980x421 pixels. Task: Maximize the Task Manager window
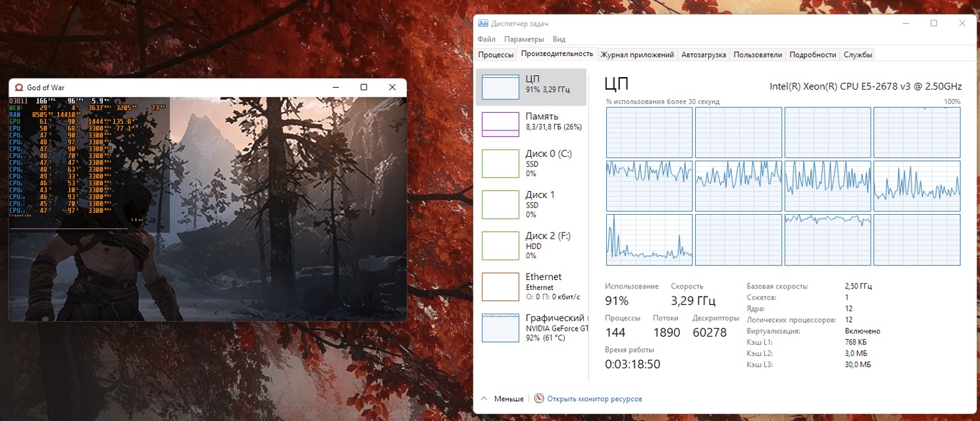[x=933, y=23]
